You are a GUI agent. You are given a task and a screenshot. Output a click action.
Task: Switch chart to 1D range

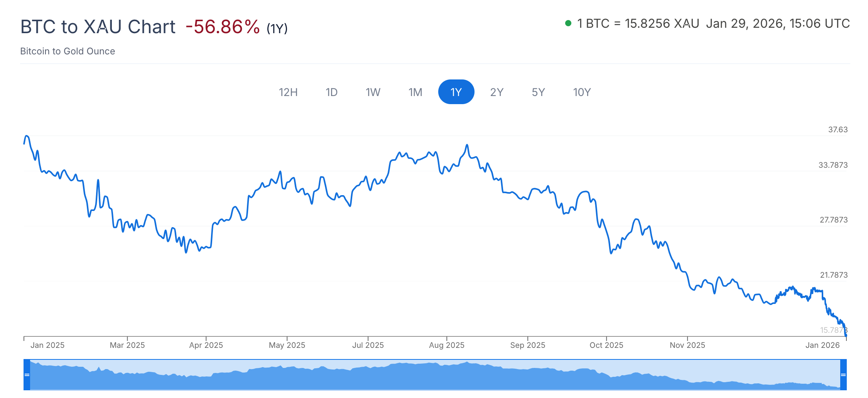[x=331, y=92]
